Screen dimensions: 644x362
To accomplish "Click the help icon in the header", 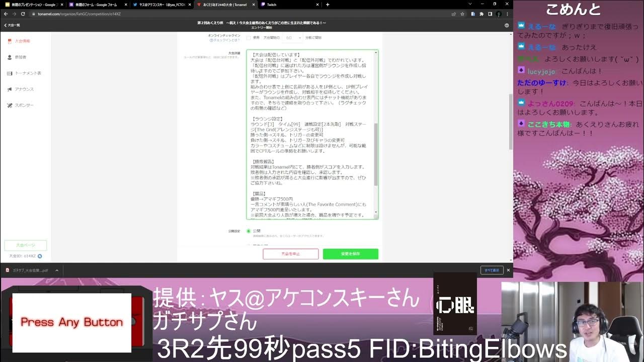I will tap(506, 25).
